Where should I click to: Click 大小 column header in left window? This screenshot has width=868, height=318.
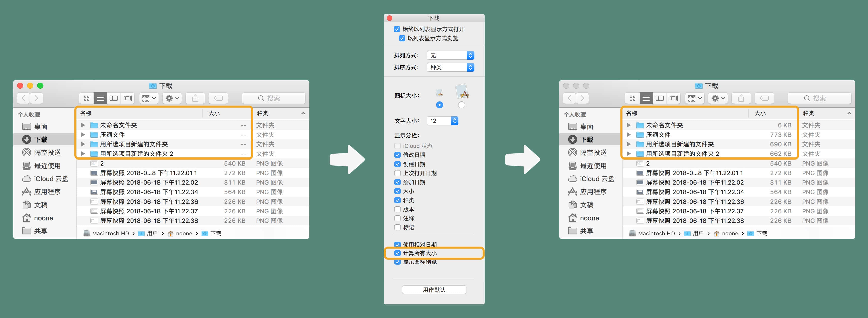point(214,113)
